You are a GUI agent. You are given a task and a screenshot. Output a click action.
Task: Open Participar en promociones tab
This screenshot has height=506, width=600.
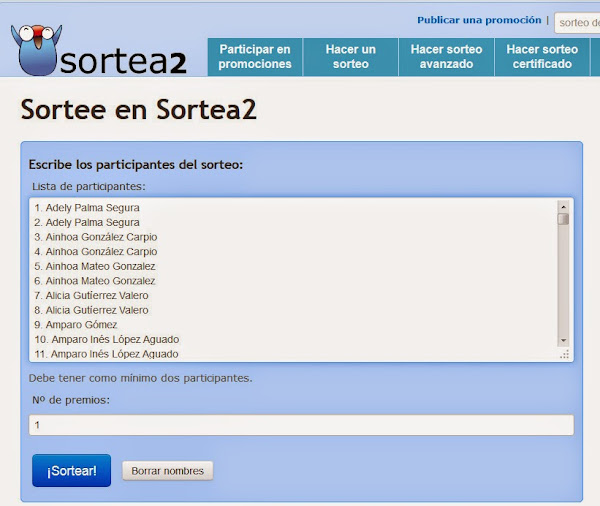pos(255,57)
